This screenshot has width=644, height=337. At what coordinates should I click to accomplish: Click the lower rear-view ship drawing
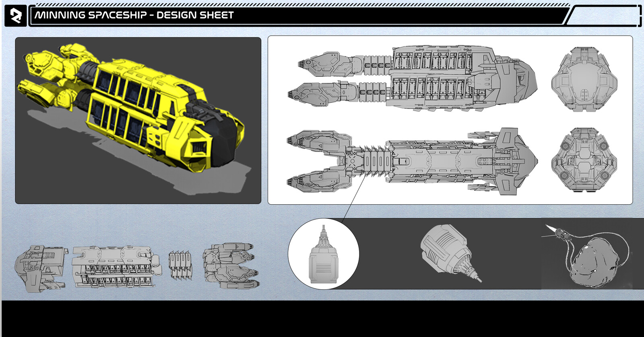584,160
